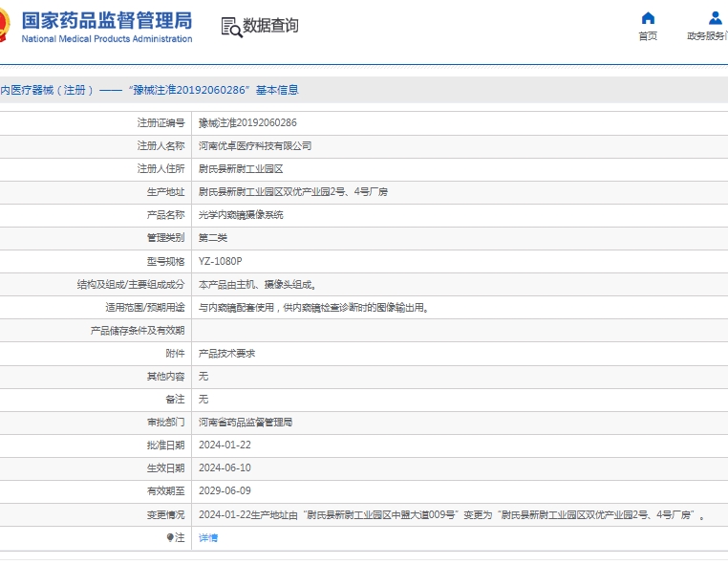Click the 型号规格 row label
Screen dimensions: 728x565
(x=165, y=261)
